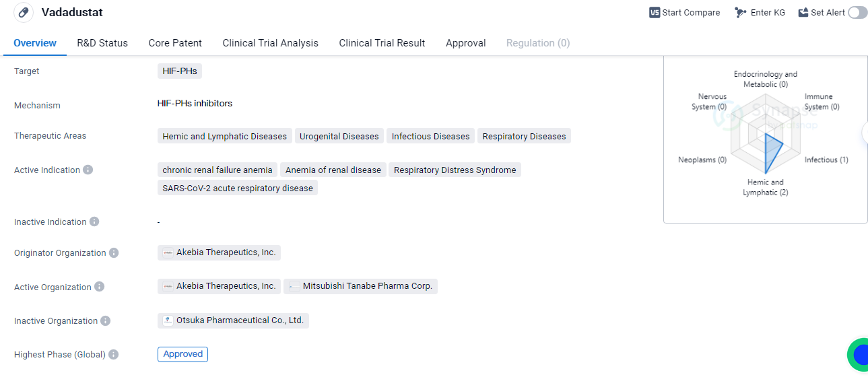Open the Core Patent tab
This screenshot has height=377, width=868.
click(175, 43)
